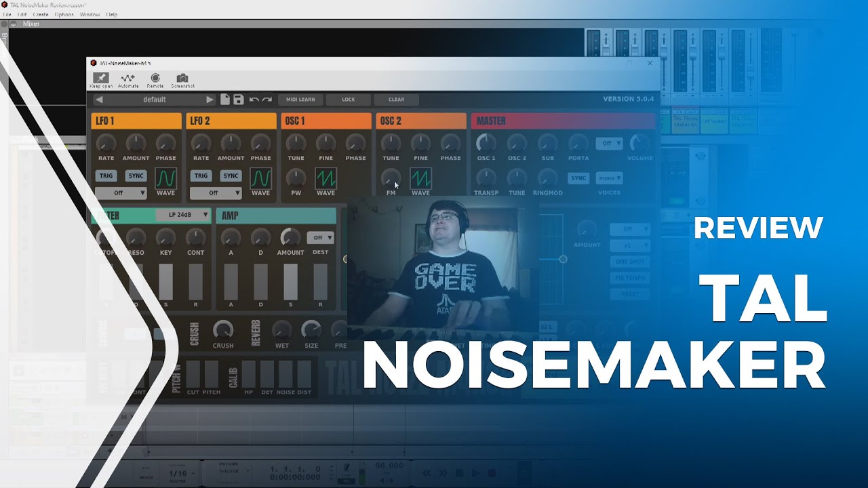Screen dimensions: 868x488
Task: Click the CLEAR button
Action: click(396, 100)
